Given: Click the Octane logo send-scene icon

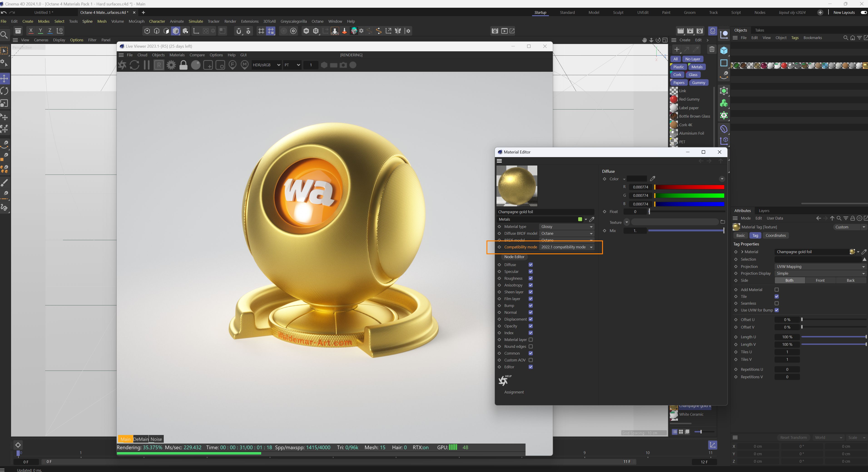Looking at the screenshot, I should (122, 65).
